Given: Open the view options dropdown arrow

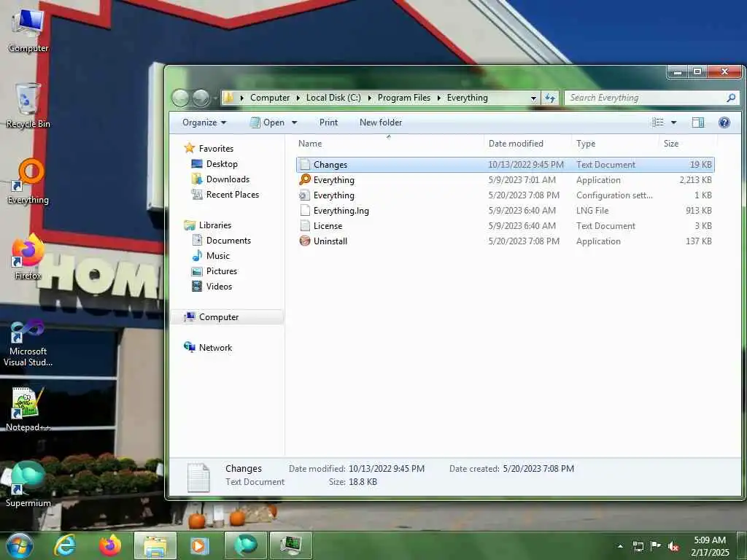Looking at the screenshot, I should coord(673,122).
